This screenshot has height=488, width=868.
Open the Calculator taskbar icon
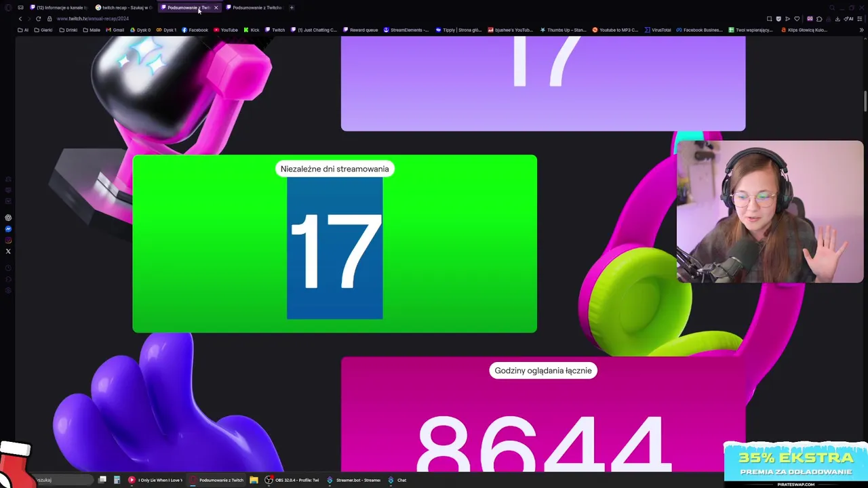[117, 480]
